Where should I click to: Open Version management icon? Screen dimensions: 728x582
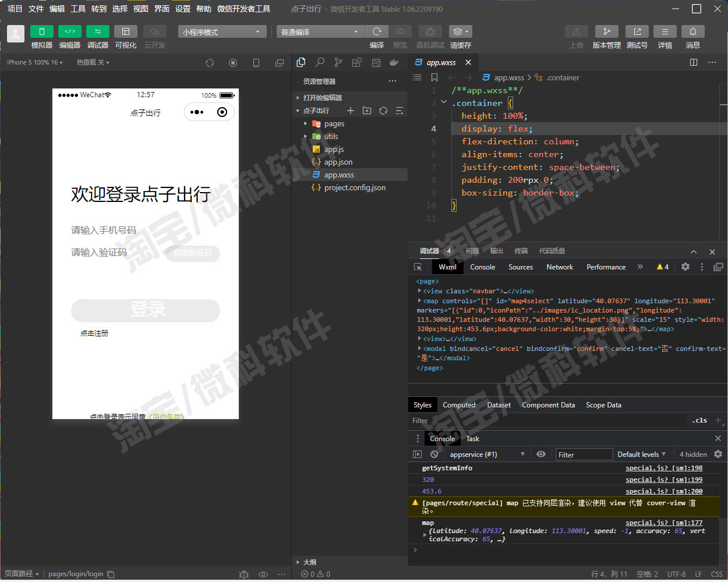coord(607,31)
